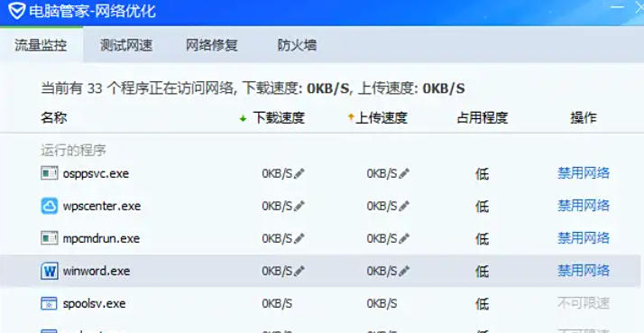Click the wpscenter.exe cloud icon

50,206
